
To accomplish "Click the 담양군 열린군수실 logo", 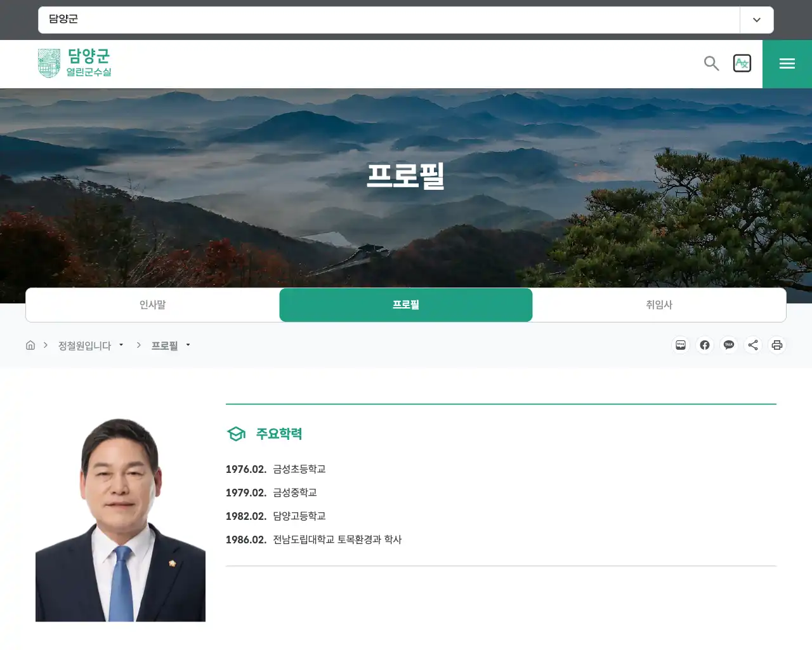I will 74,63.
